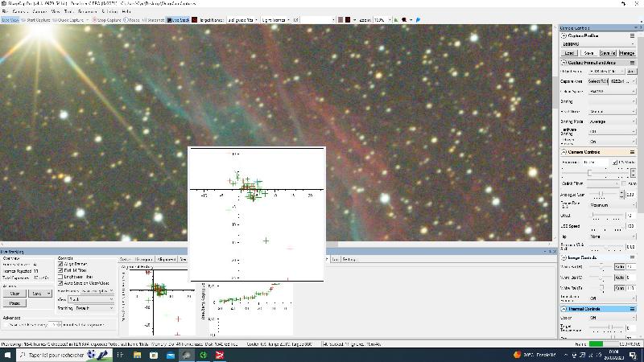Click the green histogram toolbar icon
This screenshot has width=644, height=362.
396,19
